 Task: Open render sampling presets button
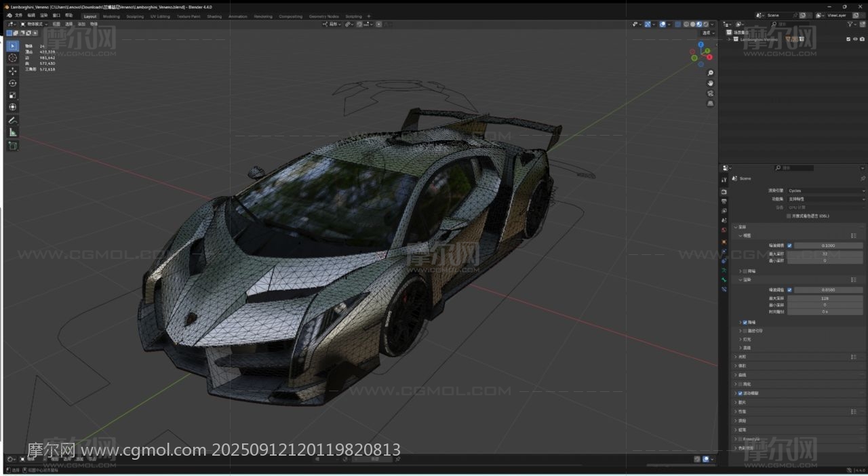[x=854, y=279]
